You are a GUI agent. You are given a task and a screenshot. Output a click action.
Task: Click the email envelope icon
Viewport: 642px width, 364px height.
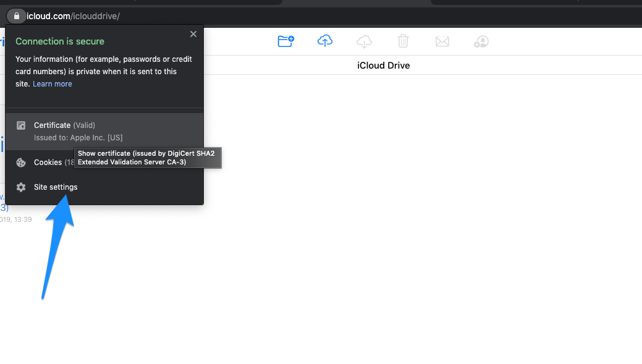(442, 41)
